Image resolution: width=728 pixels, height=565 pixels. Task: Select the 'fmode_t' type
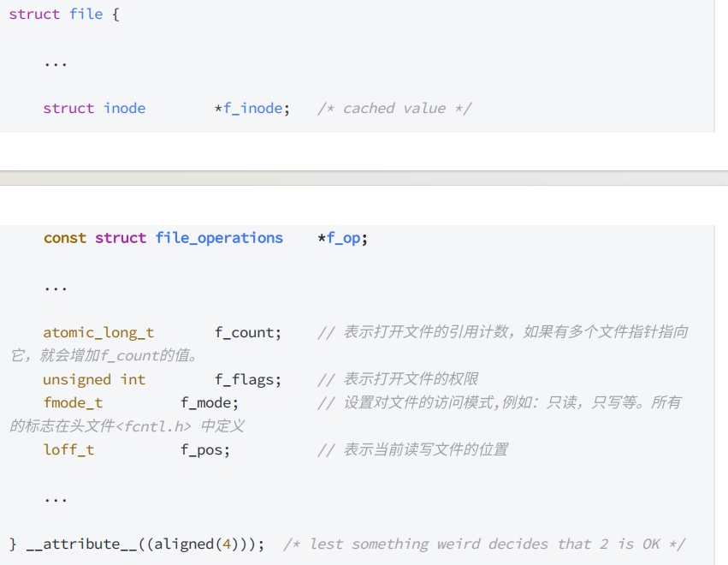tap(73, 403)
